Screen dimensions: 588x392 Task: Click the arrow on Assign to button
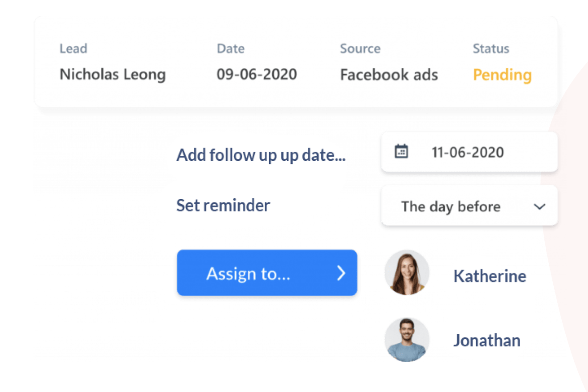tap(341, 273)
